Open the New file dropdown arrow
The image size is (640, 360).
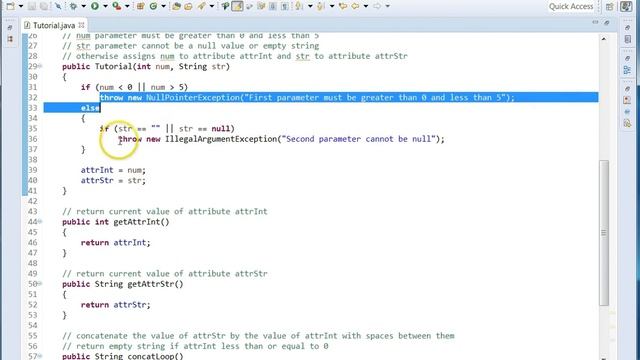tap(20, 6)
